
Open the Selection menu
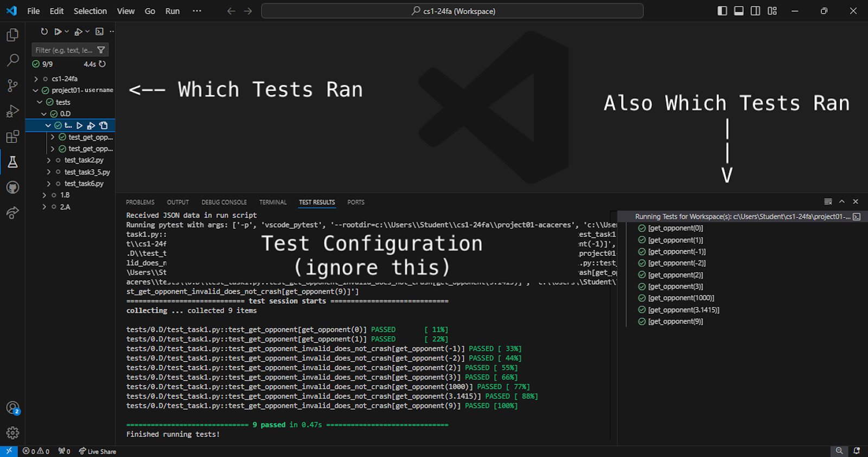pos(90,11)
